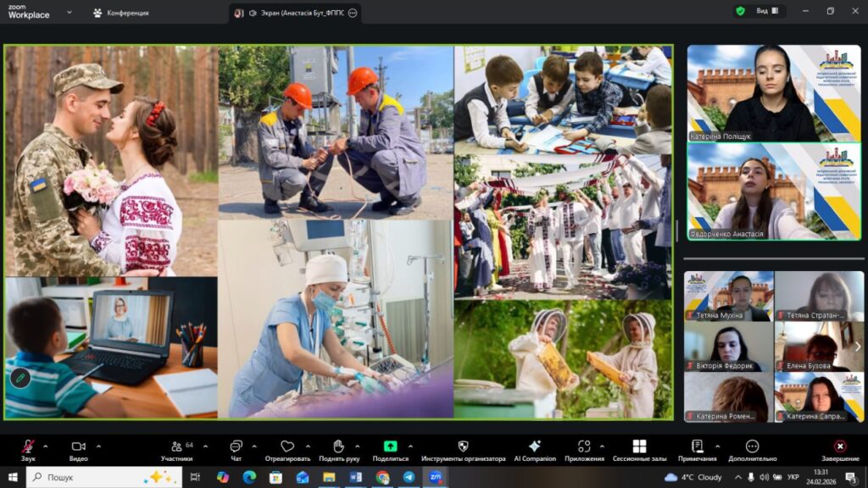Switch to the Конференция tab
Image resolution: width=868 pixels, height=488 pixels.
click(120, 13)
